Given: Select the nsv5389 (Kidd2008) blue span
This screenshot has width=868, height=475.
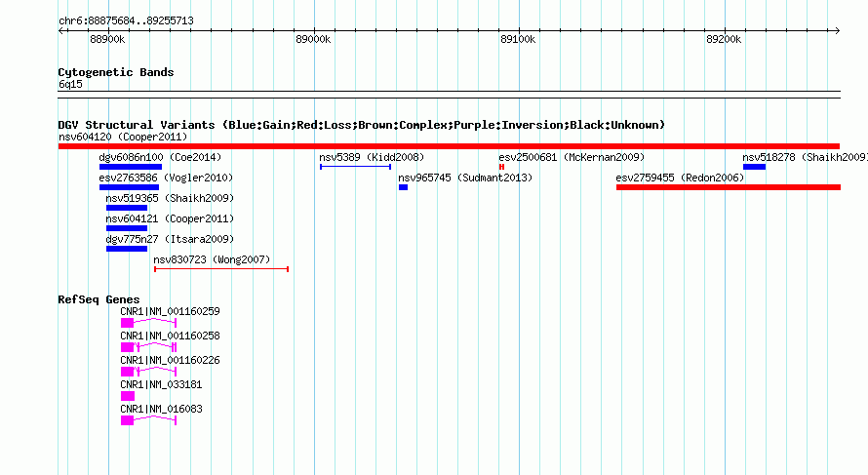Looking at the screenshot, I should [x=355, y=167].
